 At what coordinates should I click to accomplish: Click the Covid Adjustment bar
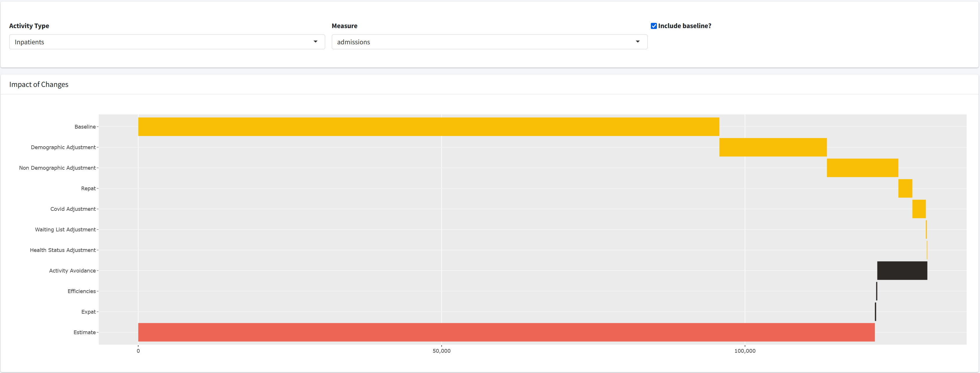[919, 209]
